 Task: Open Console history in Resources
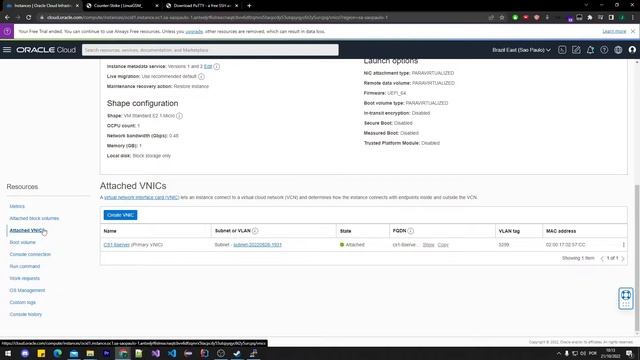(x=26, y=315)
